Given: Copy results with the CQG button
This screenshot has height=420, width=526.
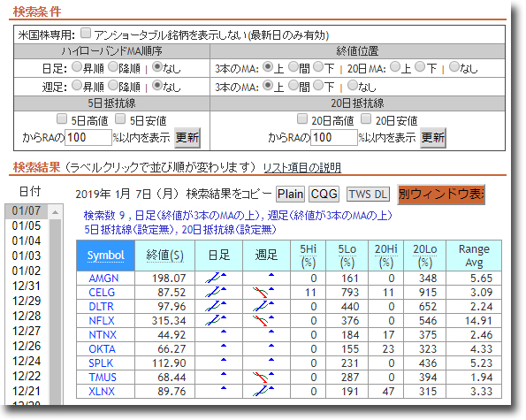Looking at the screenshot, I should point(324,194).
